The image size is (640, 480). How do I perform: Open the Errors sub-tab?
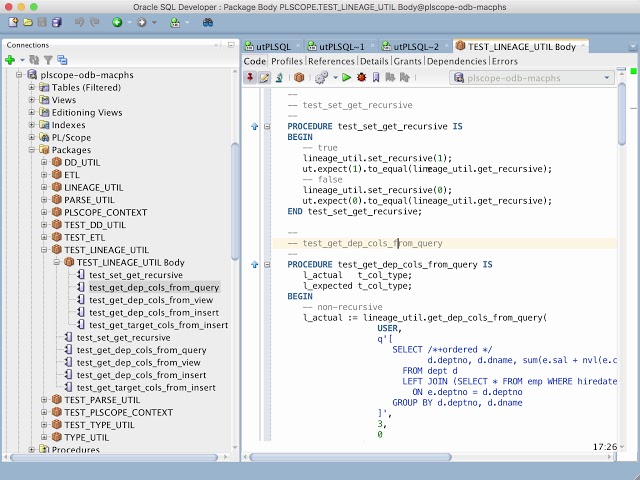pyautogui.click(x=504, y=61)
